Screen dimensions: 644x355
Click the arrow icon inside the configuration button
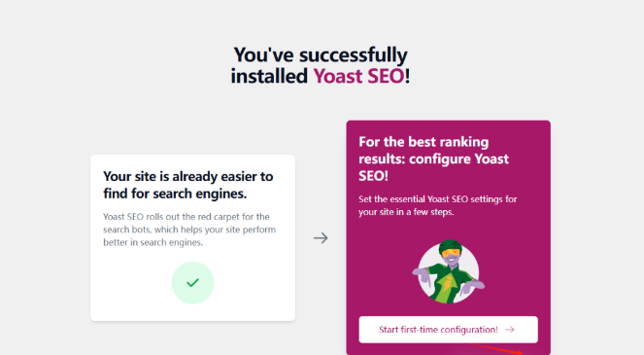510,330
